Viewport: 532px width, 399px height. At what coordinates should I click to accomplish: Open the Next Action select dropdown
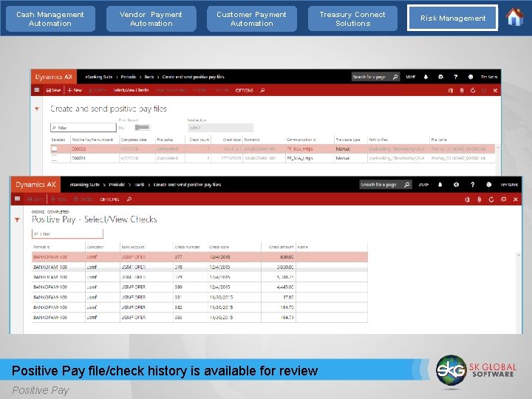pyautogui.click(x=220, y=128)
